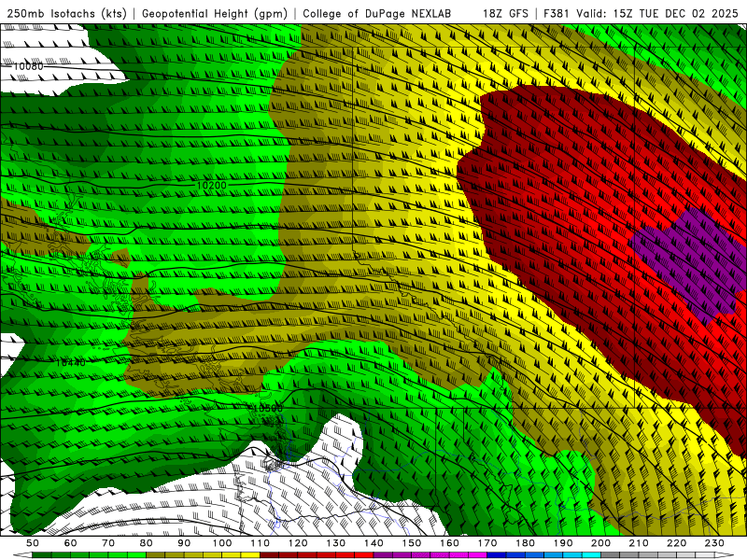Click the dark blue swatch right of 170
Viewport: 747px width, 560px height.
[x=497, y=555]
